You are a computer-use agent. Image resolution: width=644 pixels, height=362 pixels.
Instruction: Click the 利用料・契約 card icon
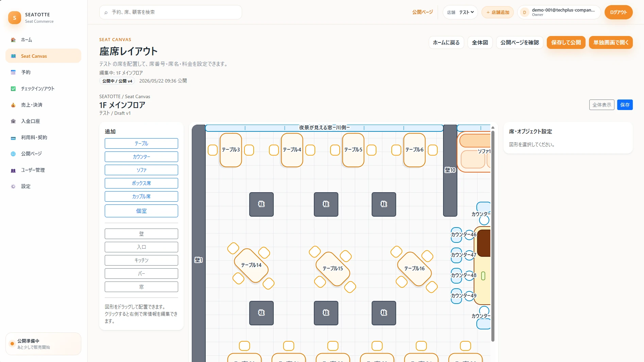point(13,138)
